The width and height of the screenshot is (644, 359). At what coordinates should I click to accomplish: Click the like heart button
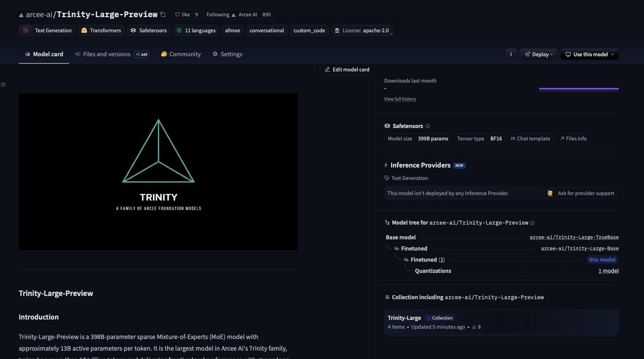(182, 14)
